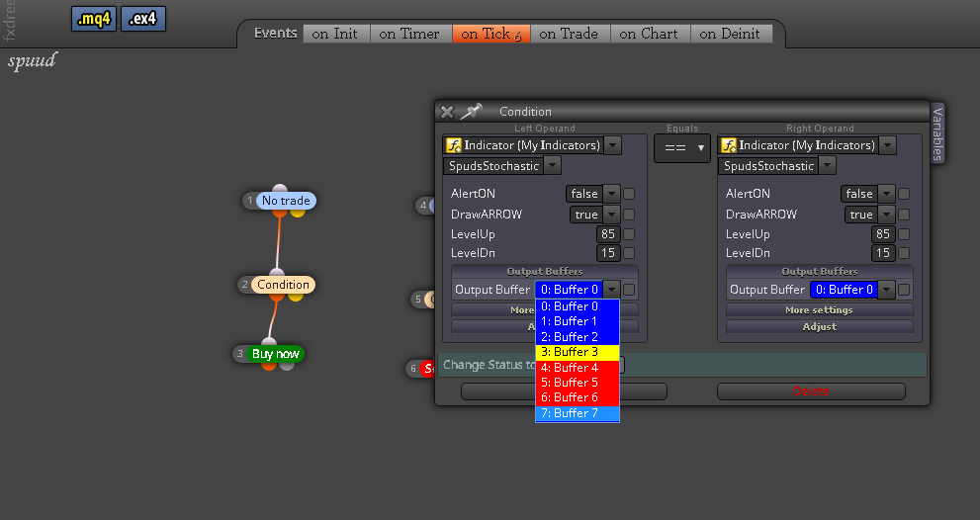Choose 0: Buffer 0 from open list
The width and height of the screenshot is (980, 520).
[578, 306]
